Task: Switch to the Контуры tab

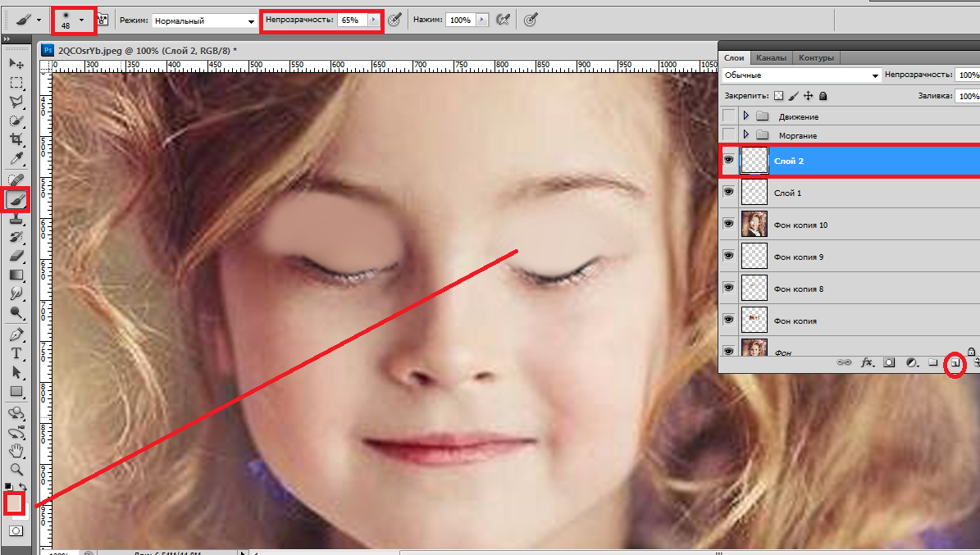Action: click(x=816, y=57)
